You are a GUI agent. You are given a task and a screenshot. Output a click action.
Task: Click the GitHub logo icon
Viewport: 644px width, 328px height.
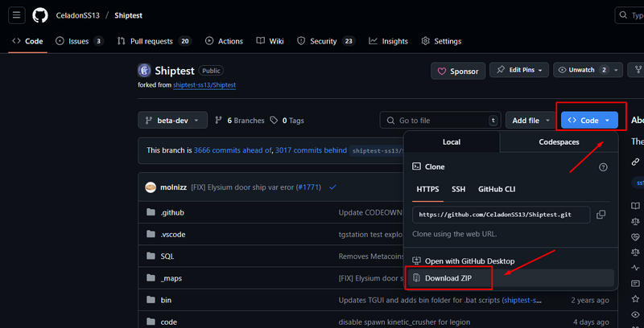[40, 15]
